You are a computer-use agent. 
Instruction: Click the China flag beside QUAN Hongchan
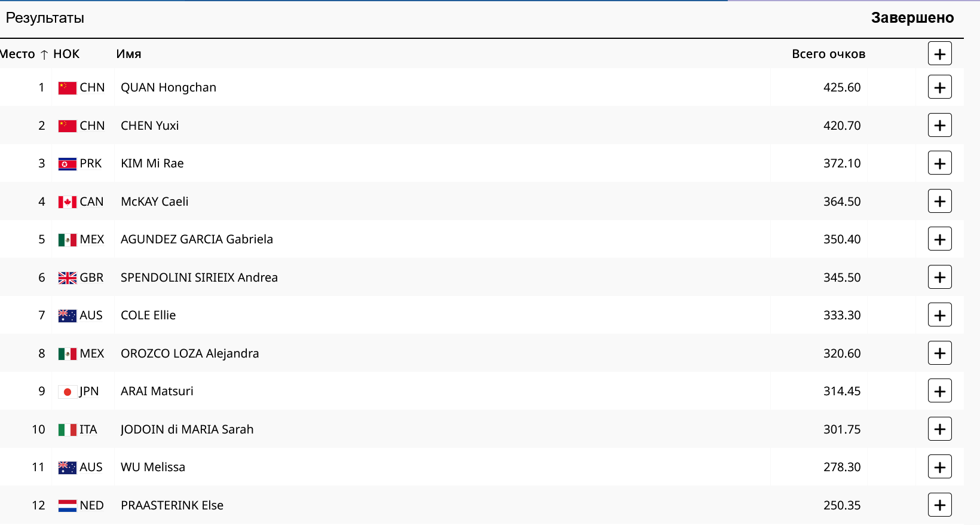(67, 88)
